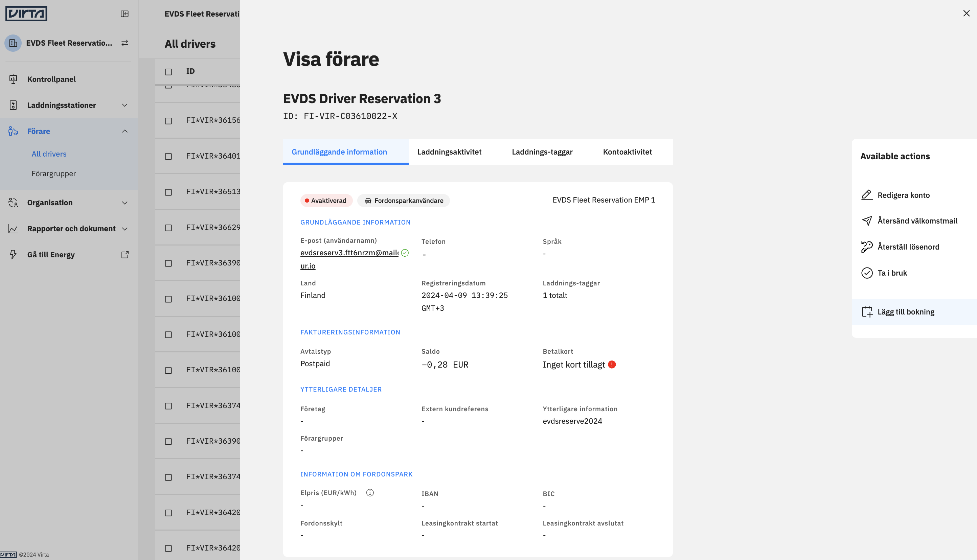Switch to the Laddningsaktivitet tab
Screen dimensions: 977x560
(x=449, y=152)
